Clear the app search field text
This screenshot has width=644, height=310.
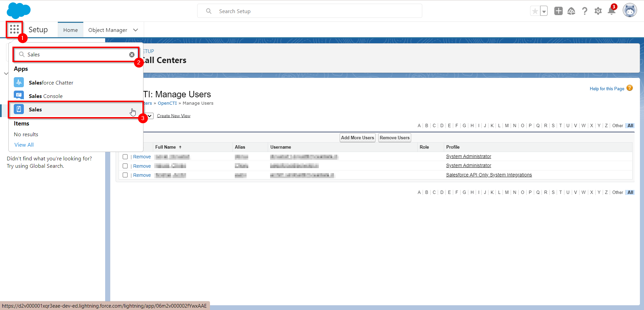tap(132, 55)
